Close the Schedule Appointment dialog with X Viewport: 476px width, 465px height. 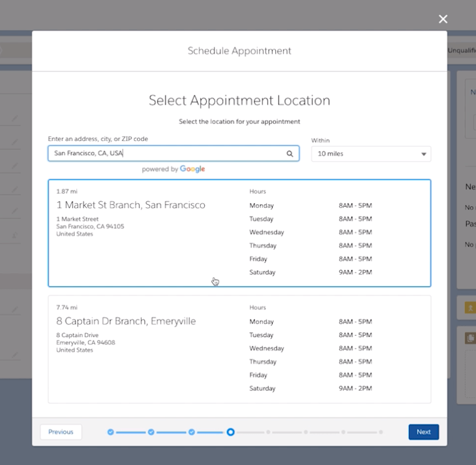tap(443, 20)
